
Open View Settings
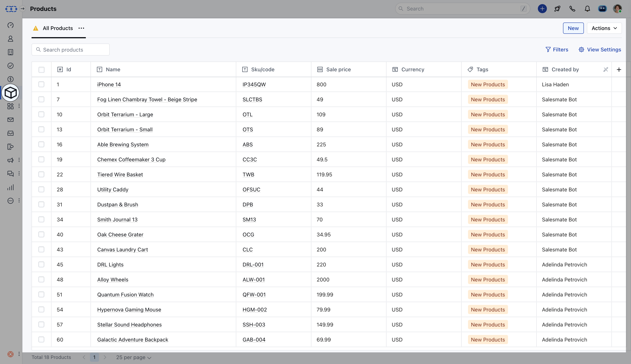pyautogui.click(x=600, y=50)
